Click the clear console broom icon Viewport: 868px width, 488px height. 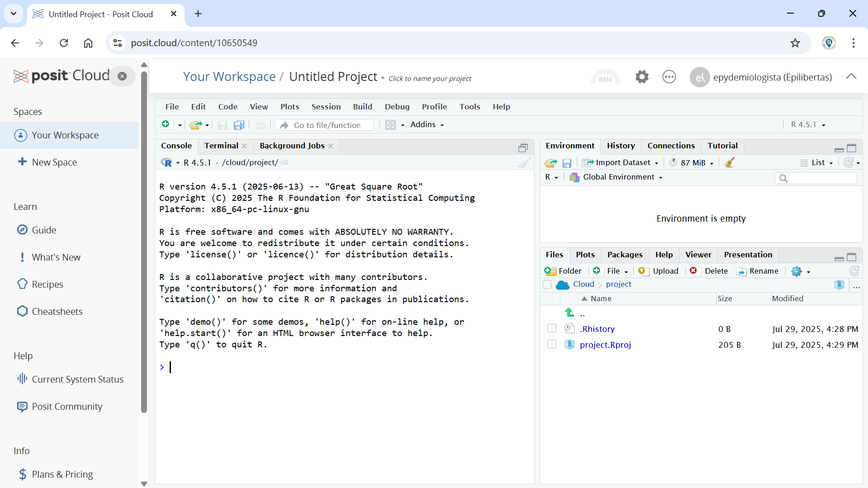pyautogui.click(x=524, y=163)
